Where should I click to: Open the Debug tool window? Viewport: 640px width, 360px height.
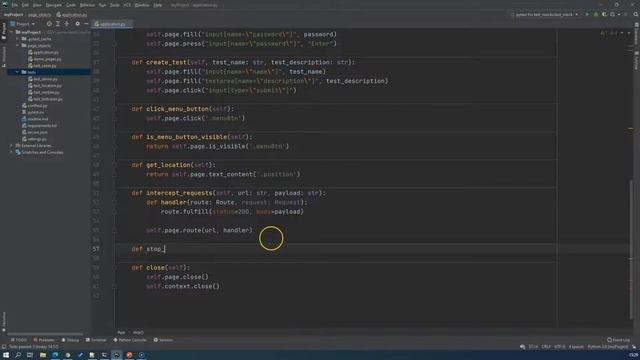(70, 340)
